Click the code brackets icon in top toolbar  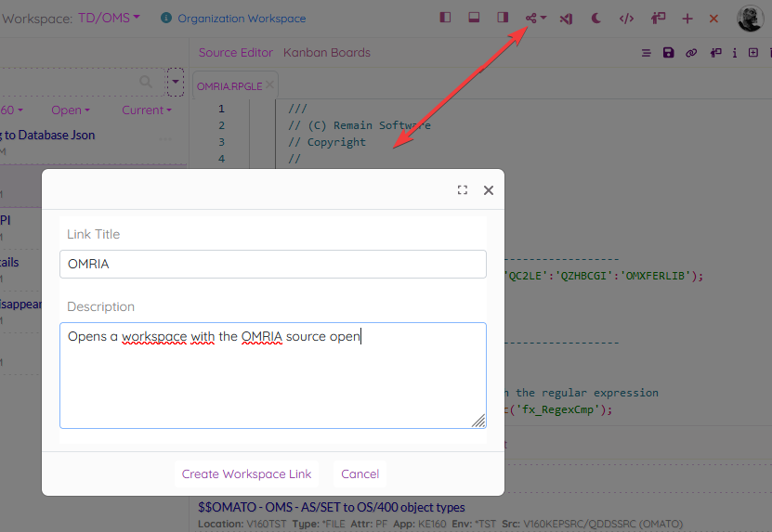pyautogui.click(x=626, y=18)
